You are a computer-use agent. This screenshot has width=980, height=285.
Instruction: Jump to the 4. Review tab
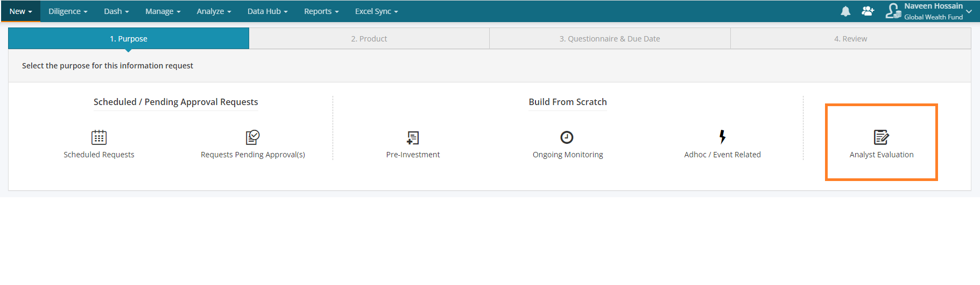(x=851, y=39)
